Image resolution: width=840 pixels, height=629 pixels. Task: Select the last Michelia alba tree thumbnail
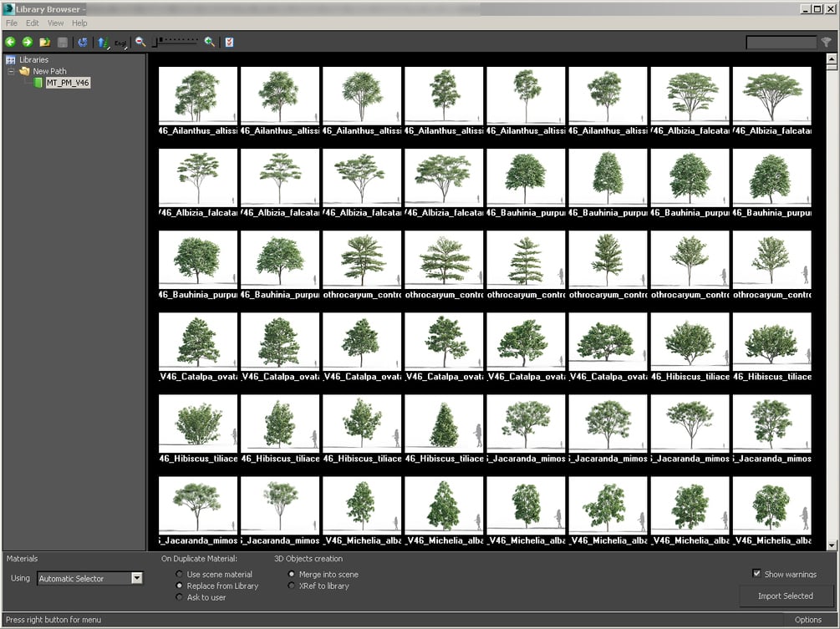click(x=772, y=506)
